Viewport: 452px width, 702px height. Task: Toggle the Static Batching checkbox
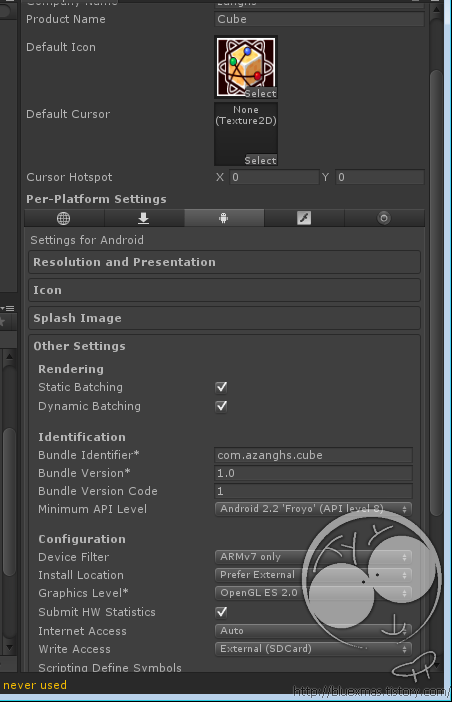pyautogui.click(x=221, y=387)
